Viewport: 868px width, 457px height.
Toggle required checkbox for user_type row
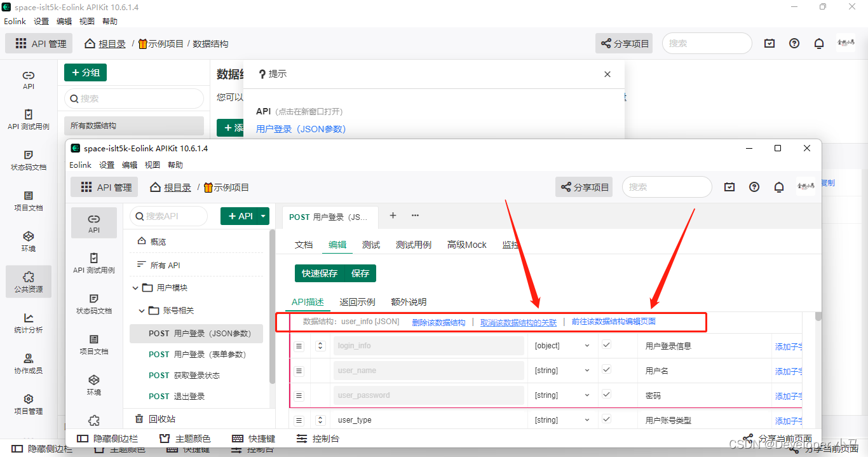(x=606, y=419)
